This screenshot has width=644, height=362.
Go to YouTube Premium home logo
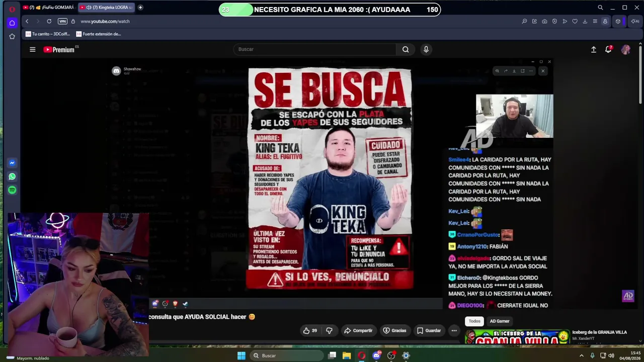59,49
